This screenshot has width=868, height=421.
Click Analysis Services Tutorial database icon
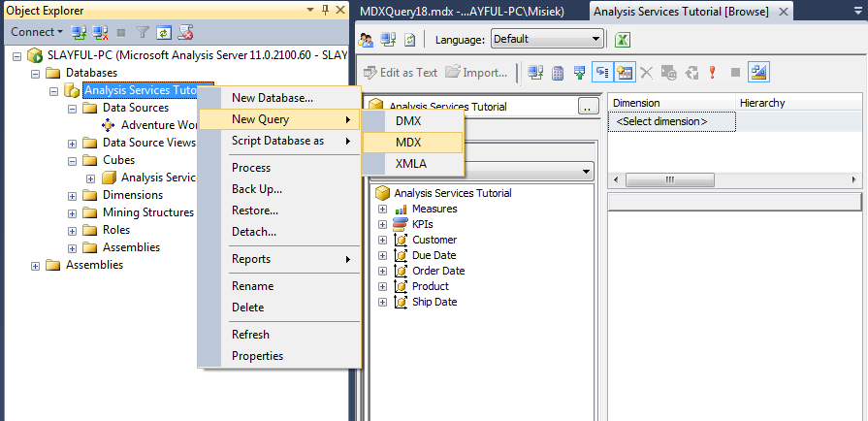(72, 90)
